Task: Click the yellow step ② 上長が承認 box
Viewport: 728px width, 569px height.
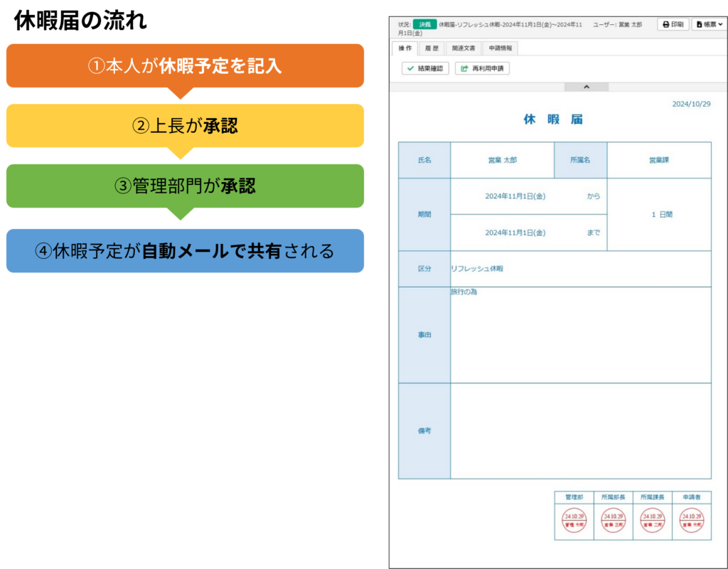Action: click(185, 126)
